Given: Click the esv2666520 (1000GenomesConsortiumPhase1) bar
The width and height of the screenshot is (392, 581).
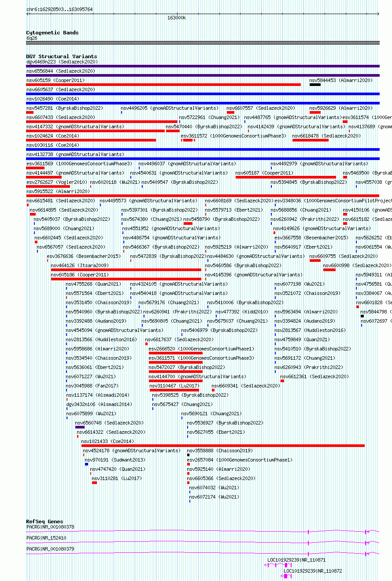Looking at the screenshot, I should coord(176,353).
